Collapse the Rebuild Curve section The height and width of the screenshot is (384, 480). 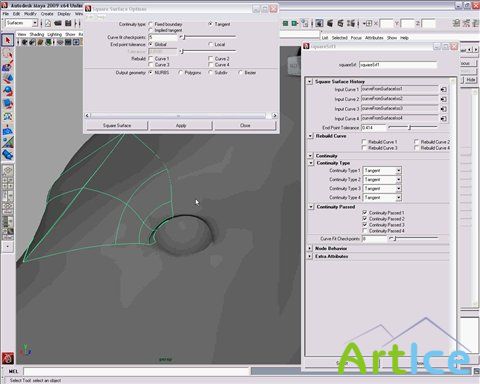pyautogui.click(x=310, y=136)
